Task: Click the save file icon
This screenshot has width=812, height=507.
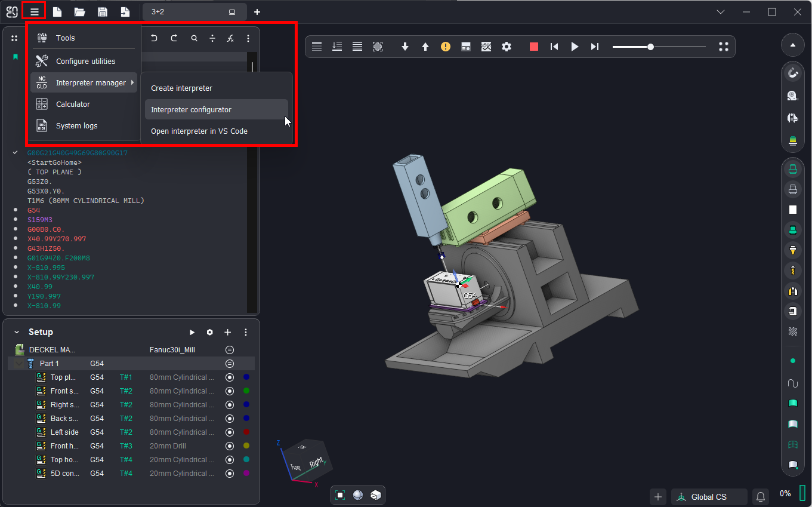Action: click(x=102, y=12)
